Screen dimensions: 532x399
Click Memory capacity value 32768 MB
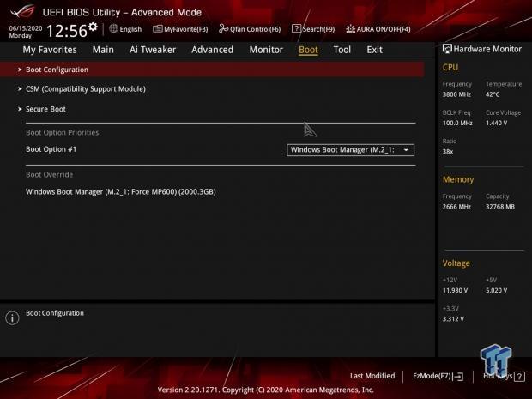(x=500, y=207)
